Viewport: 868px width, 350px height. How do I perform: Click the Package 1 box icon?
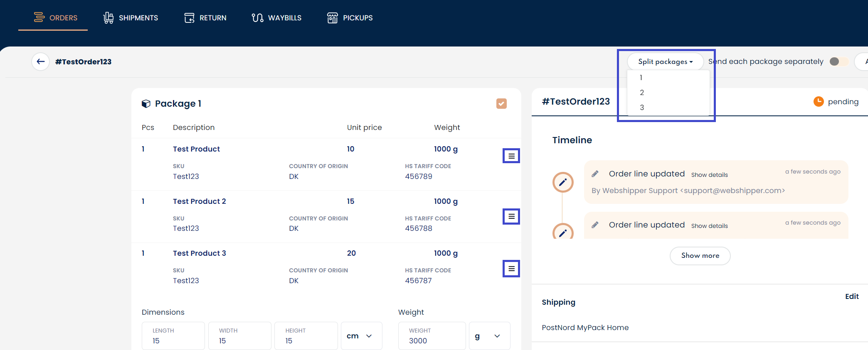[x=146, y=104]
